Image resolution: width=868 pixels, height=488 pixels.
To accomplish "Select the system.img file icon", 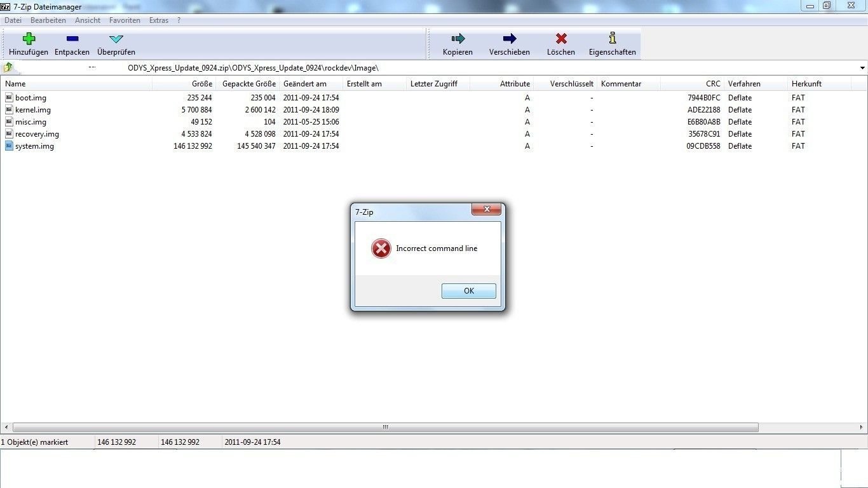I will (x=9, y=146).
